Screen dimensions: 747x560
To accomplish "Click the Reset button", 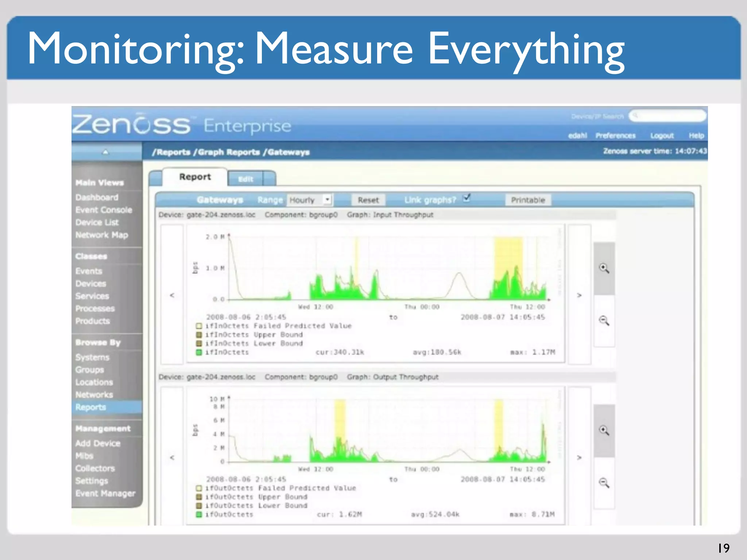I will [368, 200].
